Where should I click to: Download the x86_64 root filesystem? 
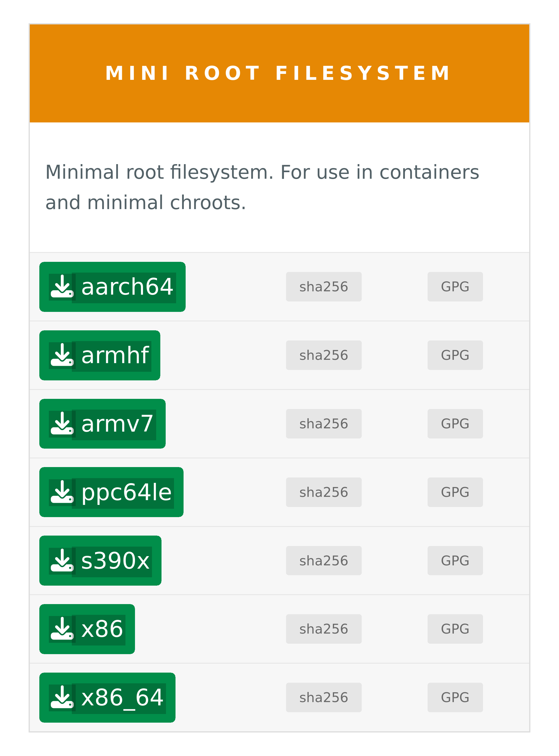[122, 698]
